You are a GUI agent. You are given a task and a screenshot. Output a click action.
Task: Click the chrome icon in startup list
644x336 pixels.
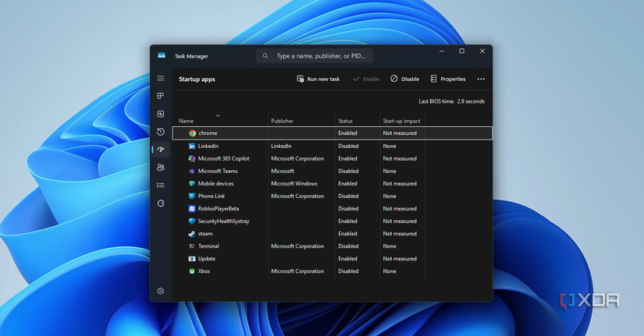pos(192,133)
